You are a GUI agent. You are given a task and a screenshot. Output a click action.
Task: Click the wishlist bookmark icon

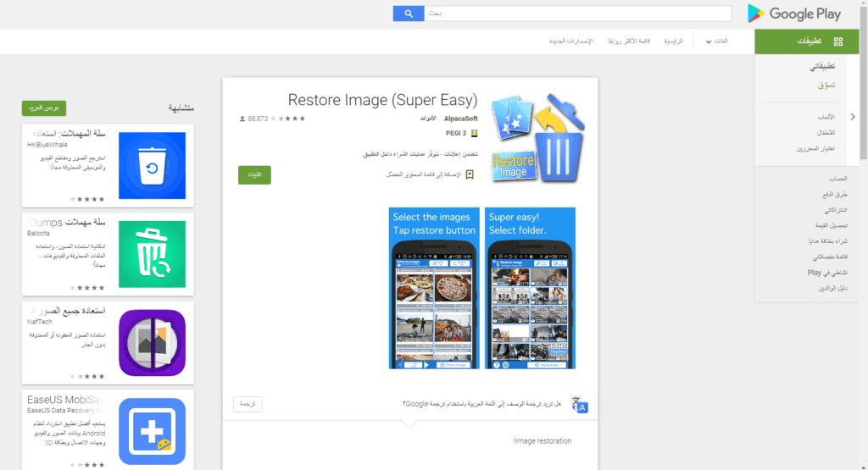pos(470,174)
